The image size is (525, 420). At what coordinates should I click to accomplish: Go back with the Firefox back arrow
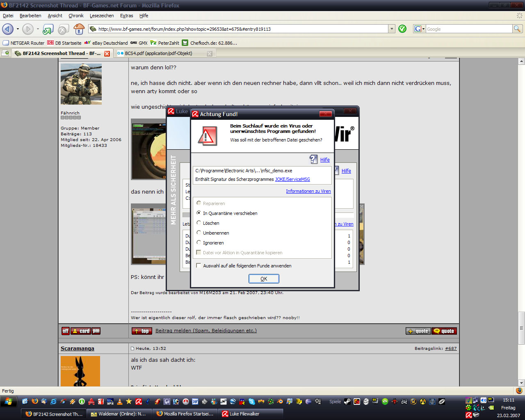[x=8, y=29]
